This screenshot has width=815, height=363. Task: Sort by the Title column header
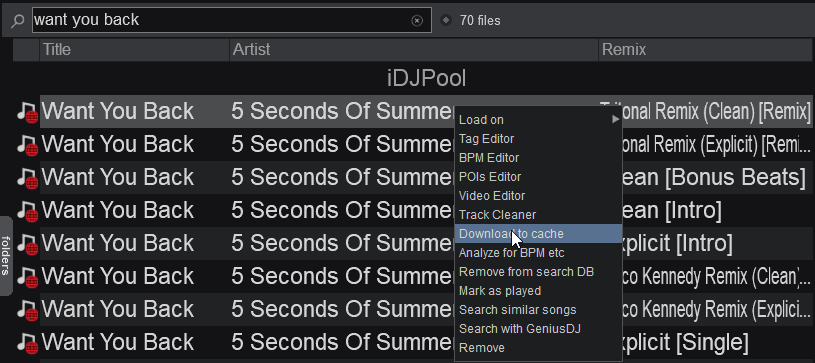[x=134, y=49]
